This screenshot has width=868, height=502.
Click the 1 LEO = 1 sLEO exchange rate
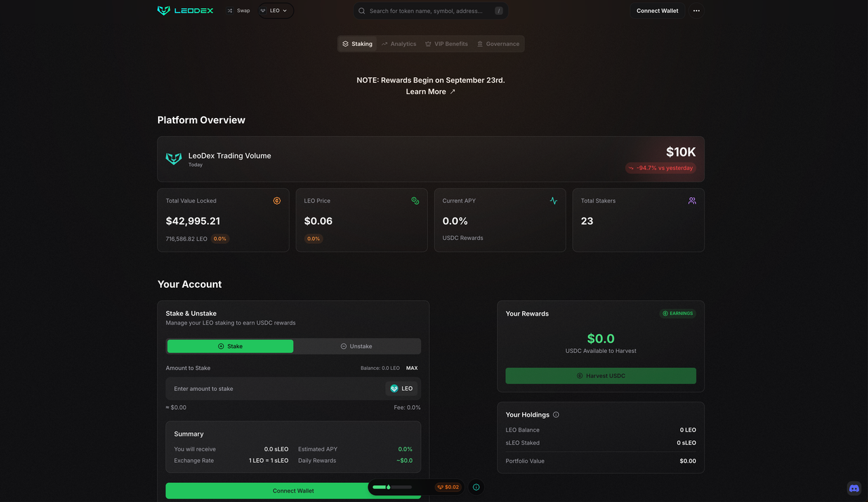coord(269,461)
